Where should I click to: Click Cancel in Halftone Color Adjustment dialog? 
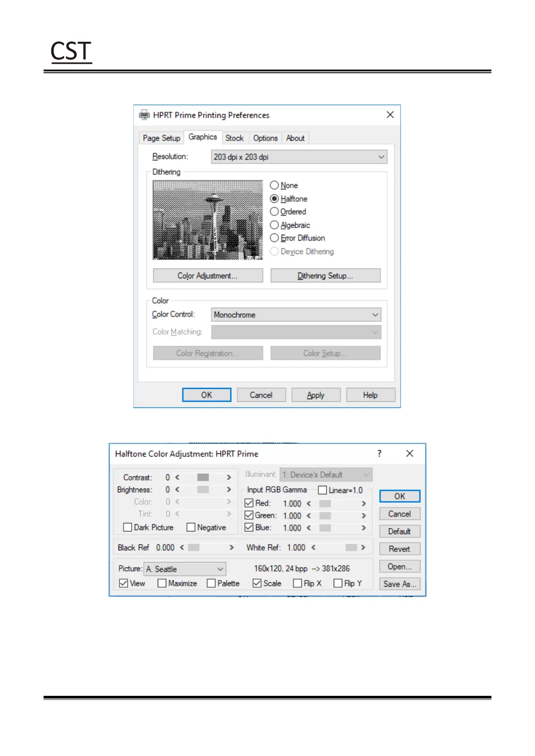click(x=400, y=514)
